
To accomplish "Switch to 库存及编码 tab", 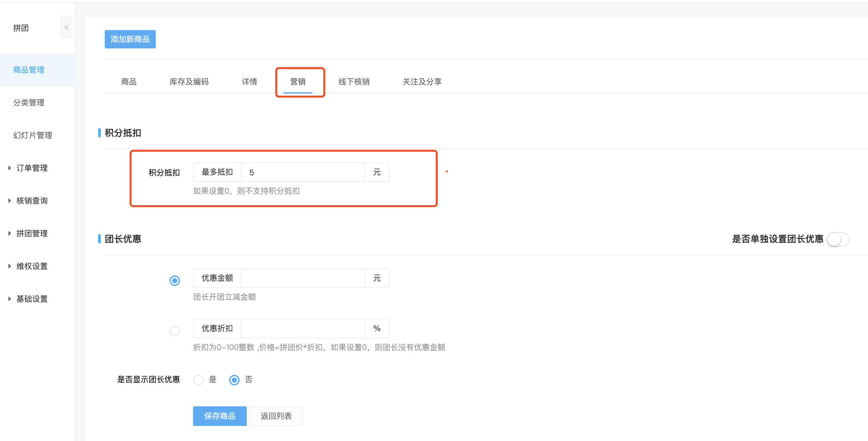I will [x=189, y=81].
